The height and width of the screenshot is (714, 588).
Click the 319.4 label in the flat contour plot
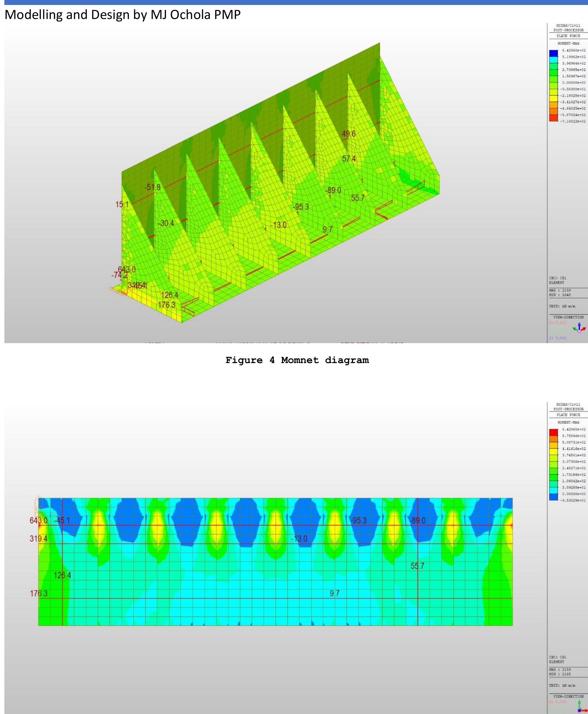click(38, 538)
